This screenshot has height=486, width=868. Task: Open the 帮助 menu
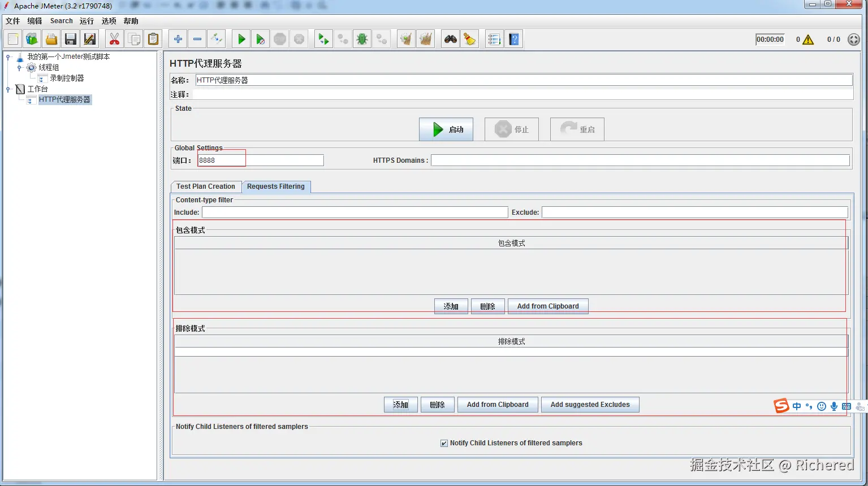(x=131, y=21)
